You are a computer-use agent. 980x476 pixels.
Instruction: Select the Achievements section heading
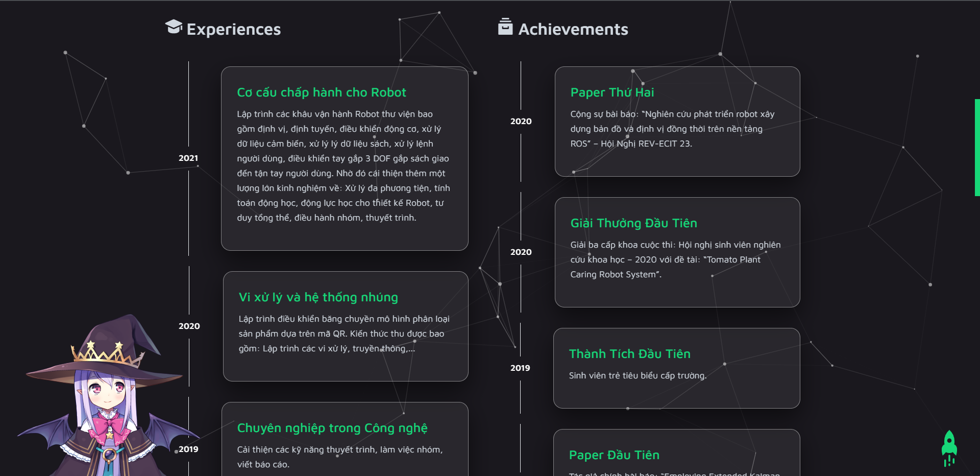pos(573,29)
